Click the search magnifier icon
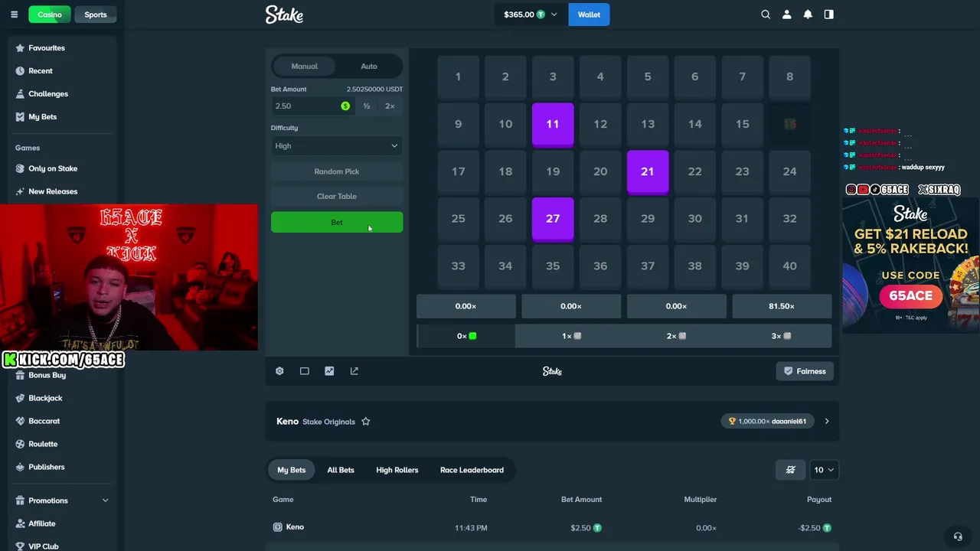 pos(766,15)
